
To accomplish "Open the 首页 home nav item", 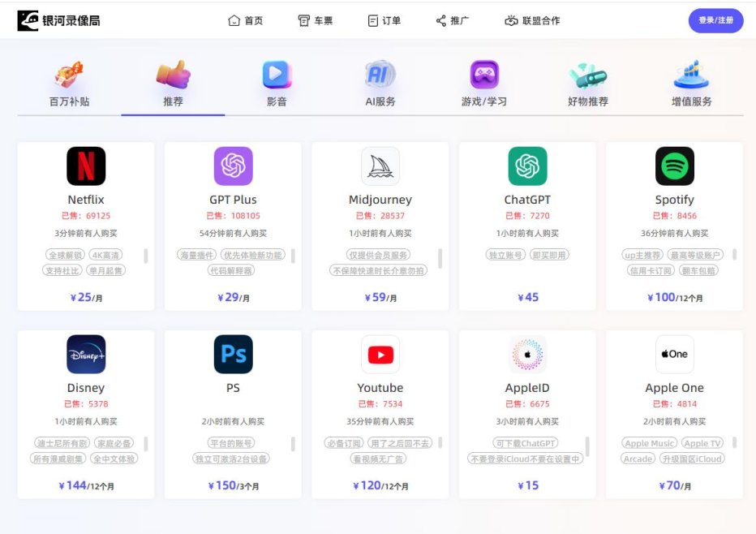I will click(246, 21).
